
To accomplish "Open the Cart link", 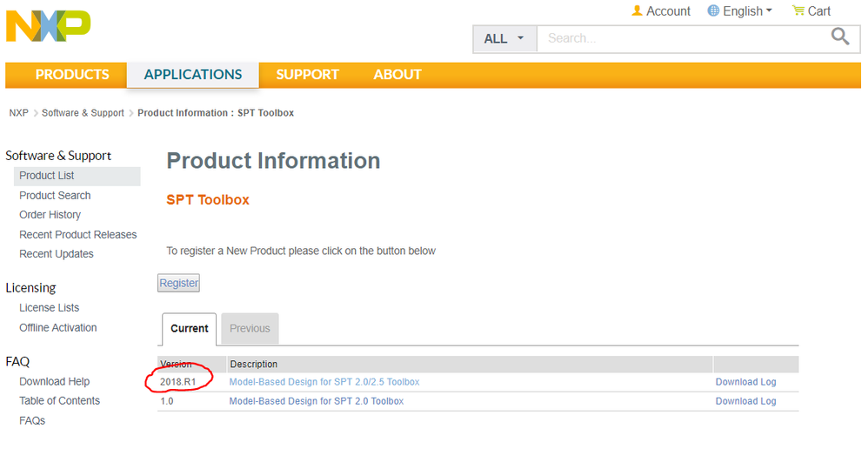I will point(818,11).
